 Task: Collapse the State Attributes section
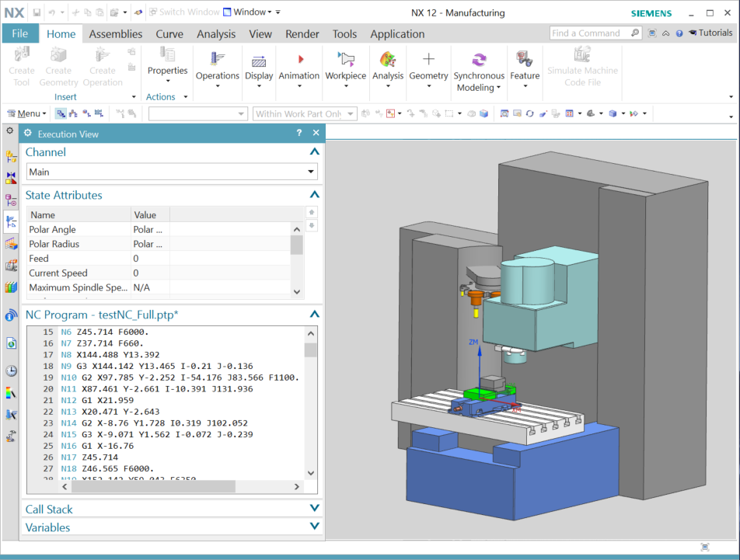click(x=314, y=195)
